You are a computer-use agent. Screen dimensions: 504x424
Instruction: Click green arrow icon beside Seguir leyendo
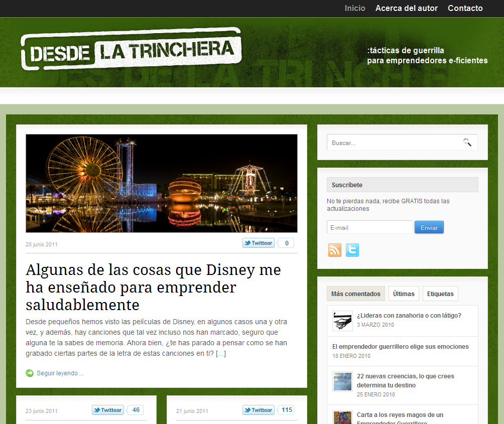point(30,373)
